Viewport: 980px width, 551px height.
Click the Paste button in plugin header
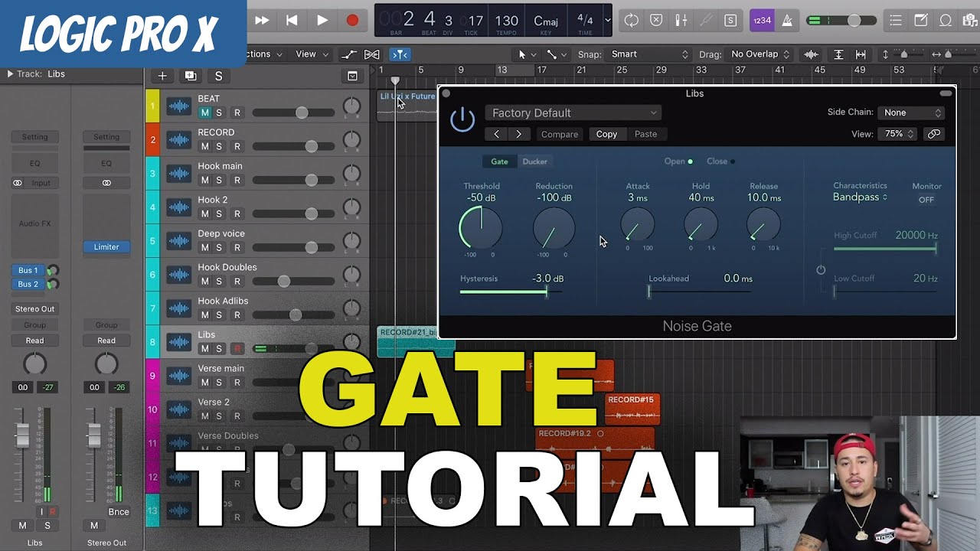click(x=645, y=134)
